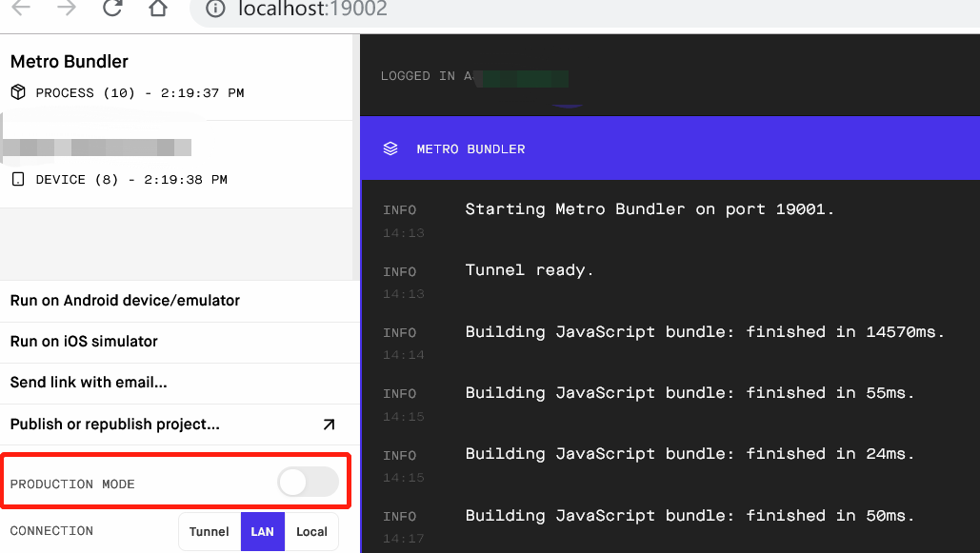Click the Metro Bundler layers icon
980x553 pixels.
click(390, 148)
